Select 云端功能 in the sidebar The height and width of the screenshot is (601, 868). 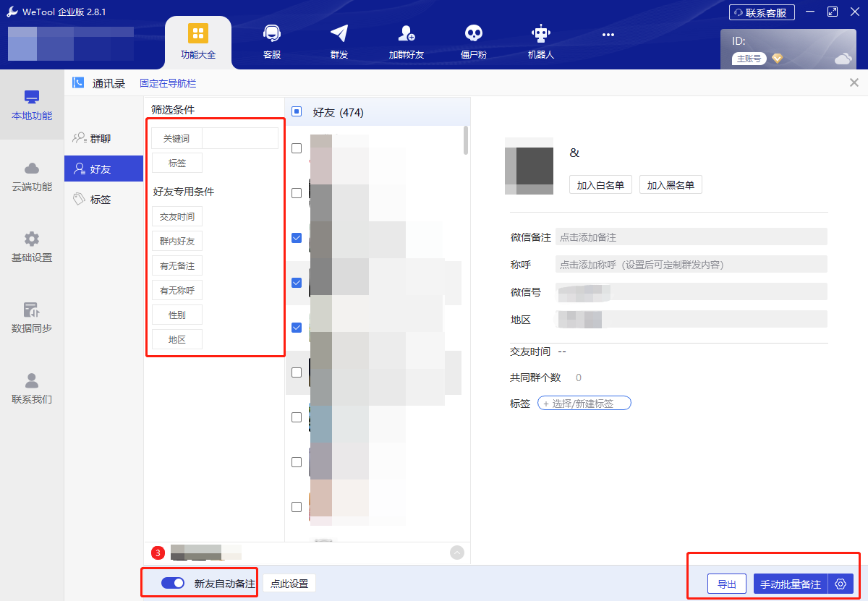click(32, 176)
